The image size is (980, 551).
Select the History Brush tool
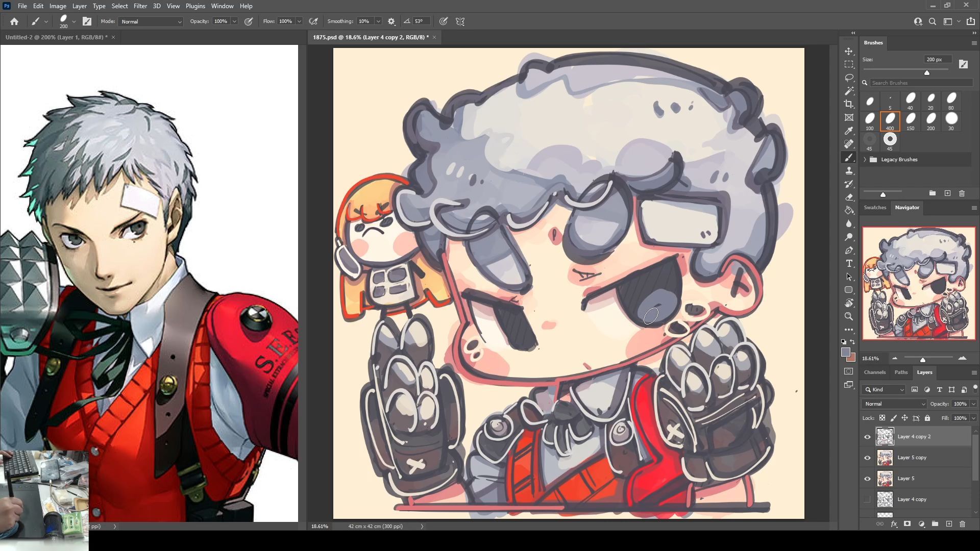click(x=849, y=184)
